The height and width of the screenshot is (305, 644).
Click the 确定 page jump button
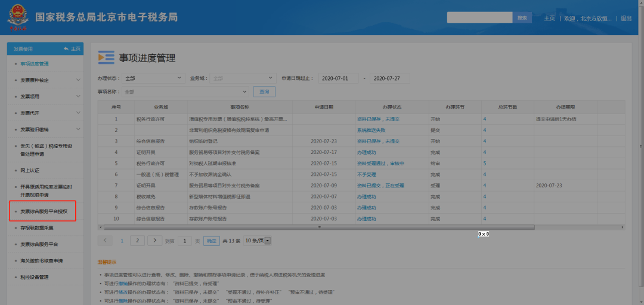pyautogui.click(x=212, y=241)
